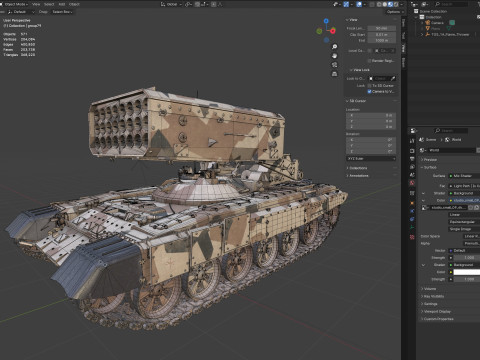480x360 pixels.
Task: Expand the T0S_1A_Flame_Thrower outliner item
Action: tap(422, 34)
